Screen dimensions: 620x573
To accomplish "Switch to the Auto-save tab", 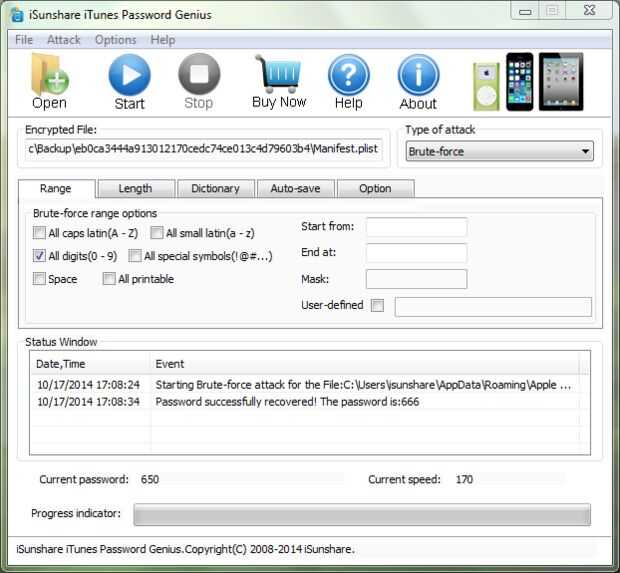I will click(295, 188).
